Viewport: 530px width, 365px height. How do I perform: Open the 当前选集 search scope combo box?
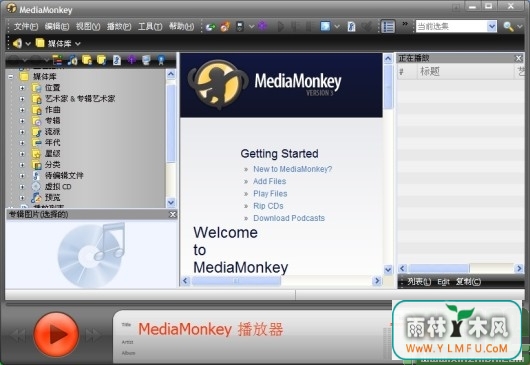click(x=456, y=26)
